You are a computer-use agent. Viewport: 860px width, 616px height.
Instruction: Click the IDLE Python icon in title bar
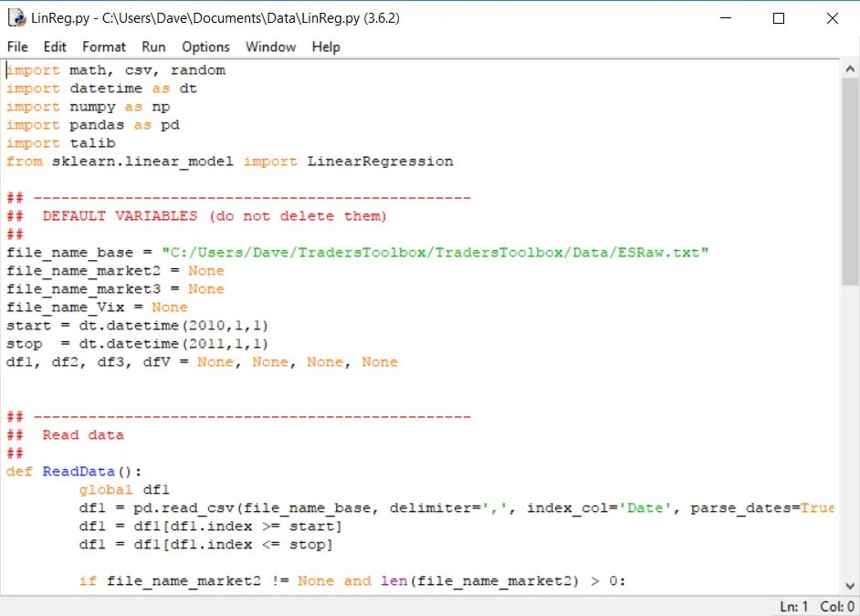pyautogui.click(x=17, y=18)
